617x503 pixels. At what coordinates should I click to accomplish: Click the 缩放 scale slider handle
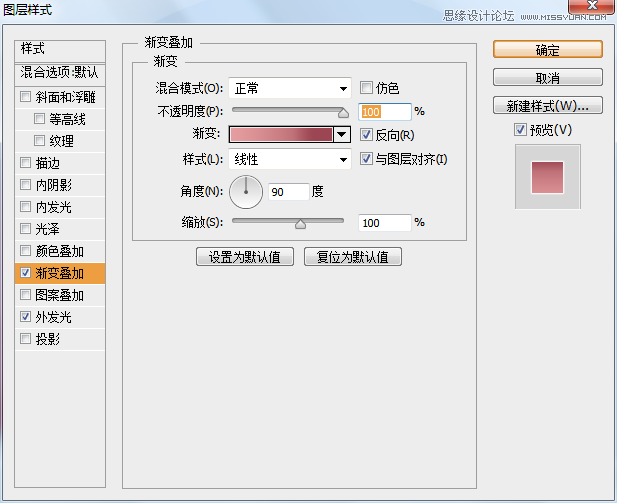[300, 224]
